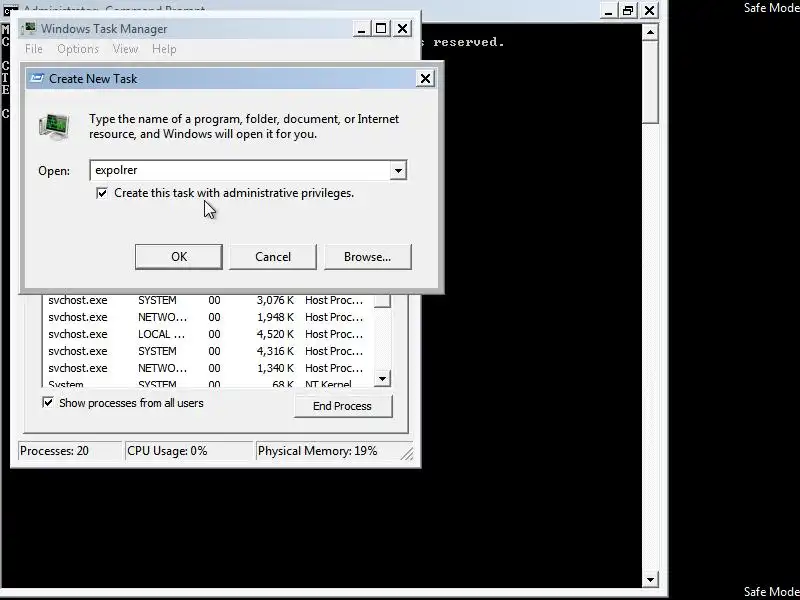Click CPU Usage: 0% in status bar
The image size is (800, 600).
coord(189,451)
